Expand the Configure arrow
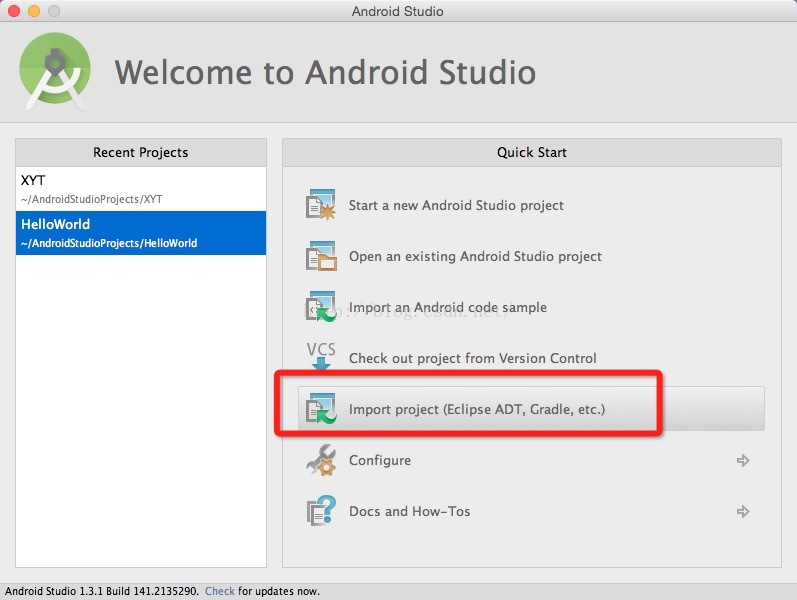This screenshot has width=797, height=600. click(x=743, y=460)
